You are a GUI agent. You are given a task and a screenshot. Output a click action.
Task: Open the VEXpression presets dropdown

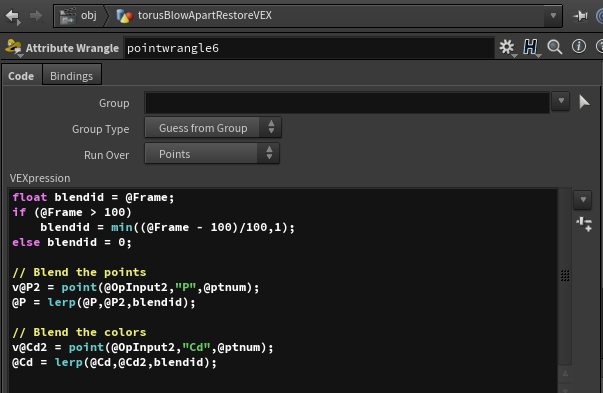tap(583, 200)
